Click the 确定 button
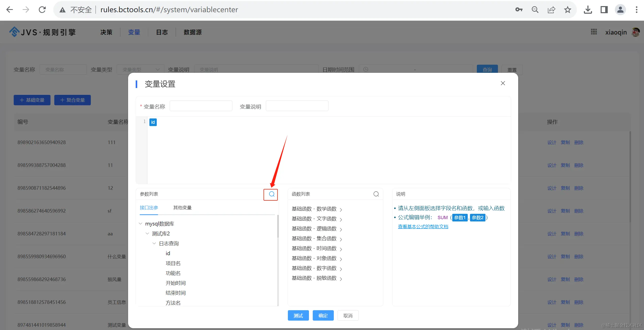This screenshot has height=330, width=644. (323, 316)
